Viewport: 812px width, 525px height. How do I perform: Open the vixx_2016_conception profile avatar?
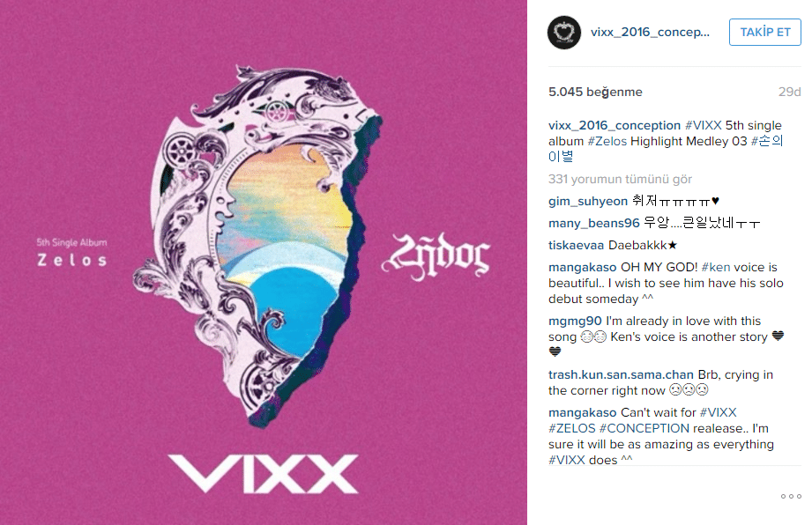point(564,32)
